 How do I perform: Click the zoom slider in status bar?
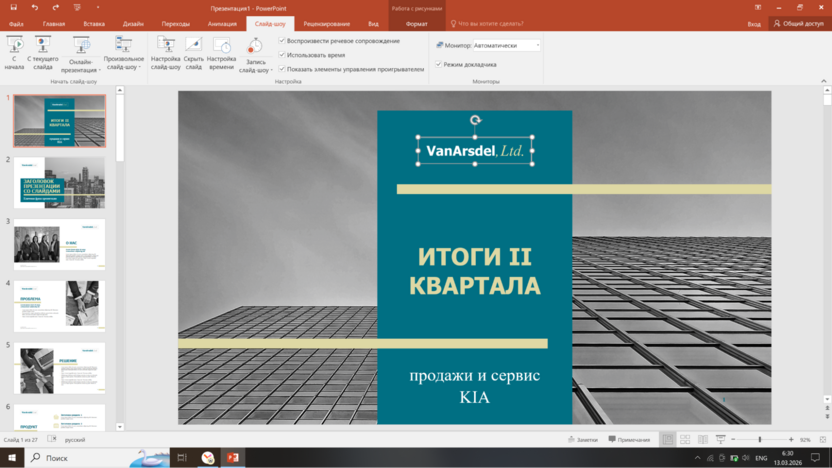759,440
